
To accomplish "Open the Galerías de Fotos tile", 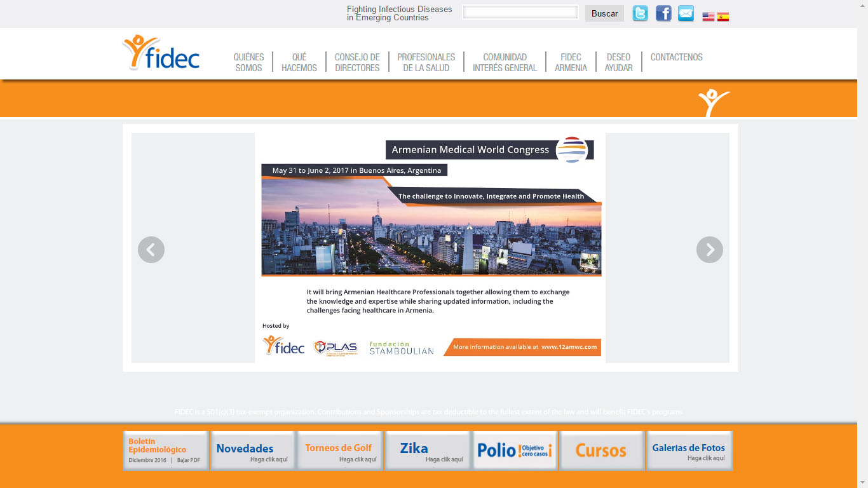I will click(x=689, y=451).
